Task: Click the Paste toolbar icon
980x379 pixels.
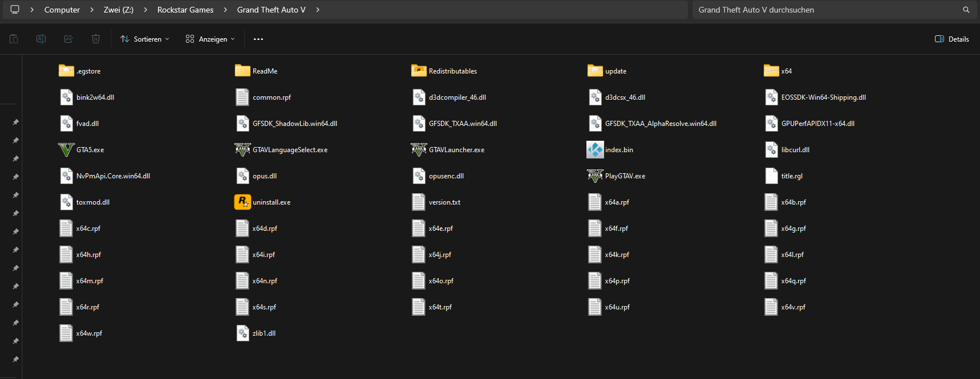Action: (14, 39)
